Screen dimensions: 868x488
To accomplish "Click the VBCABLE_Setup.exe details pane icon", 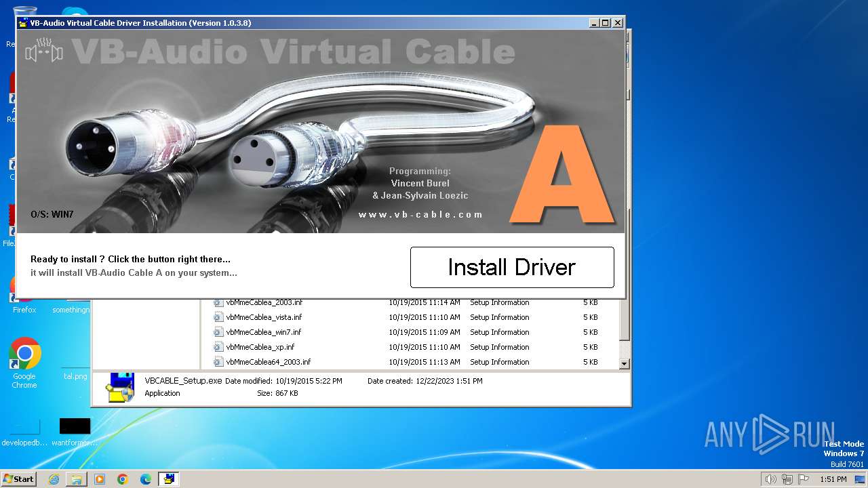I will (x=119, y=387).
